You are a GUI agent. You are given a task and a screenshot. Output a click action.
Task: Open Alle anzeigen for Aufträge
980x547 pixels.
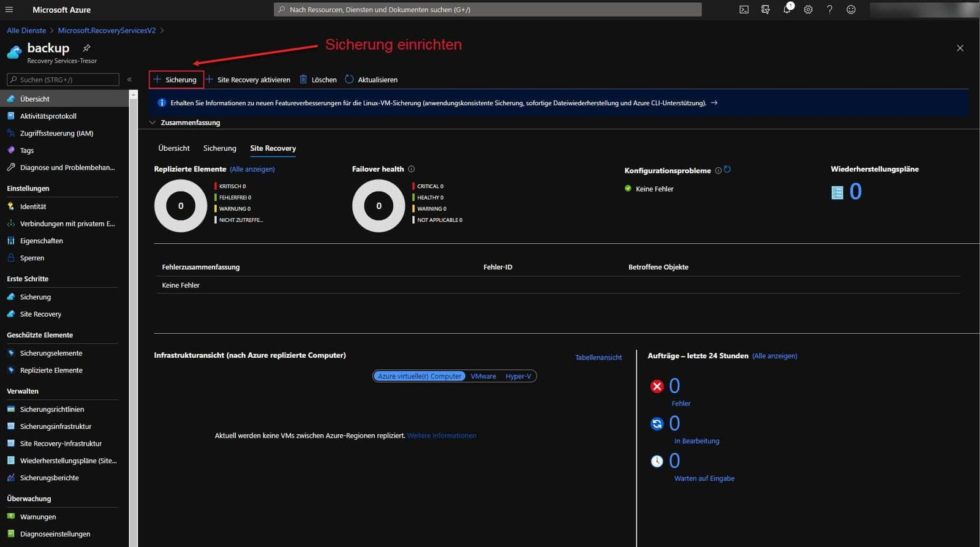(775, 356)
